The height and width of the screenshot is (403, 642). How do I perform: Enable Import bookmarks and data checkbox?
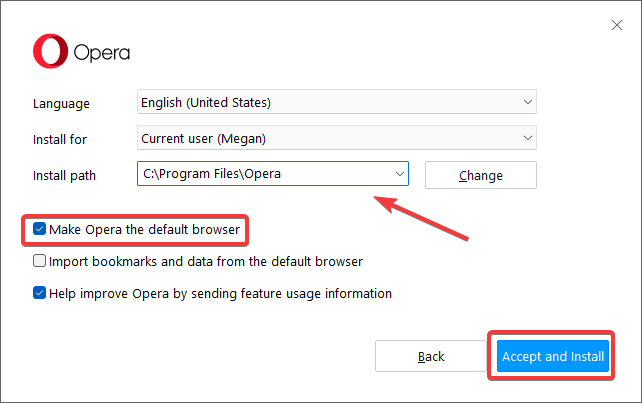(x=40, y=261)
